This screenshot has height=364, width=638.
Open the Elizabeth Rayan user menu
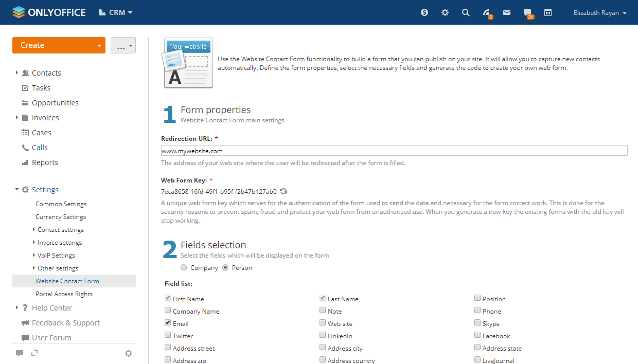pyautogui.click(x=599, y=13)
